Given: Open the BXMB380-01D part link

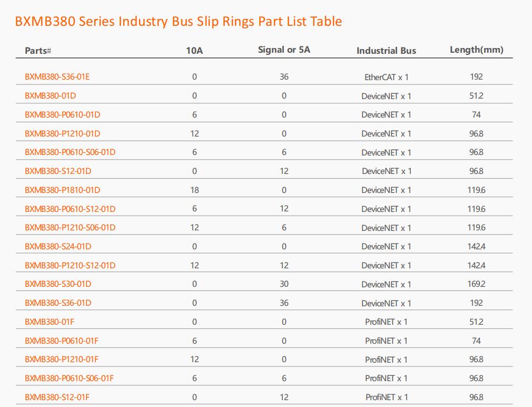Looking at the screenshot, I should pos(50,96).
